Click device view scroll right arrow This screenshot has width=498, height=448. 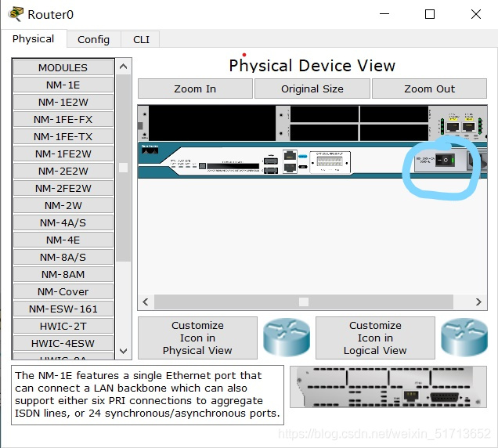[x=478, y=302]
